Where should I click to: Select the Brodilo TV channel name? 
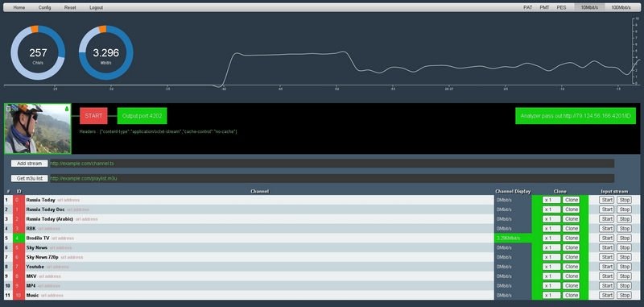38,238
